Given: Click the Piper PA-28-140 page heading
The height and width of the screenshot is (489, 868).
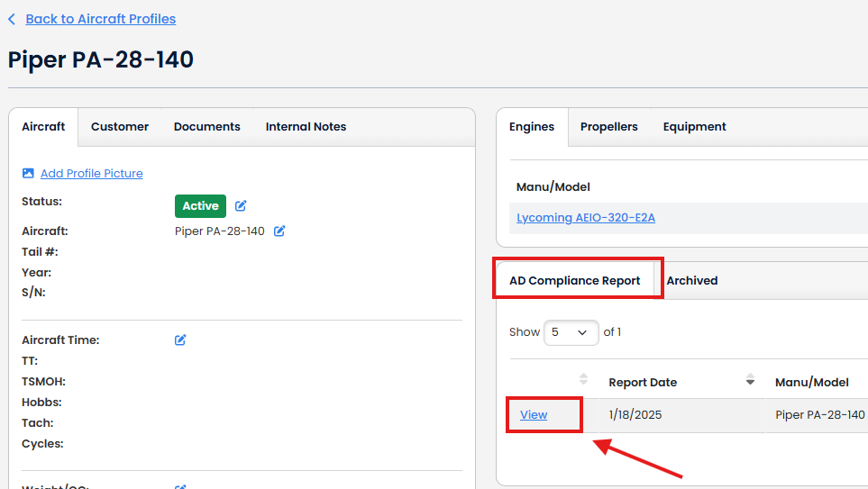Looking at the screenshot, I should point(101,59).
